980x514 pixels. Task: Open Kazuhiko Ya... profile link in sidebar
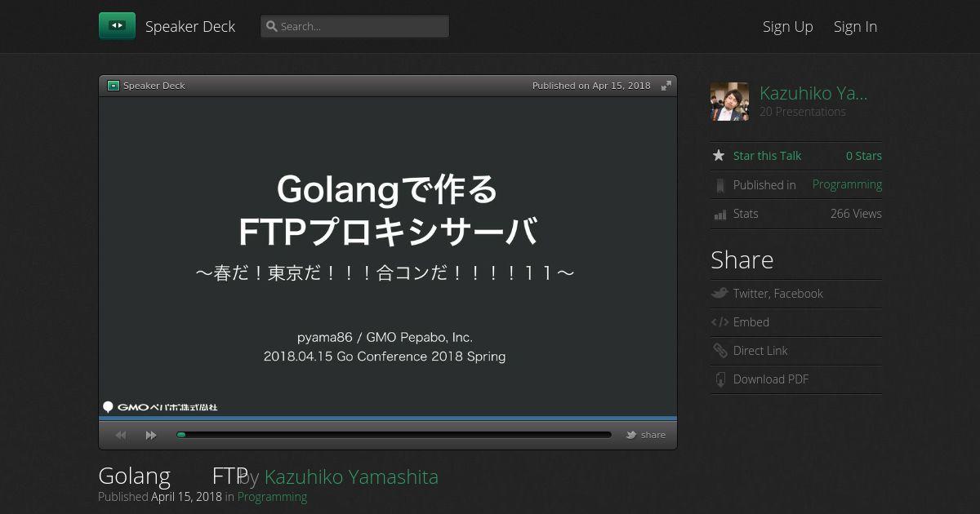(x=813, y=93)
